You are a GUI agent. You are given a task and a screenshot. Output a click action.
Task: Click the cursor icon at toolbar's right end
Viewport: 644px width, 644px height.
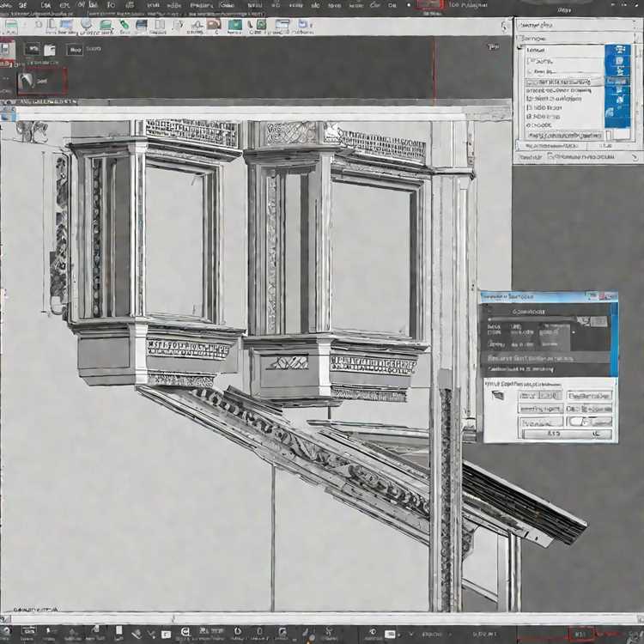coord(504,27)
